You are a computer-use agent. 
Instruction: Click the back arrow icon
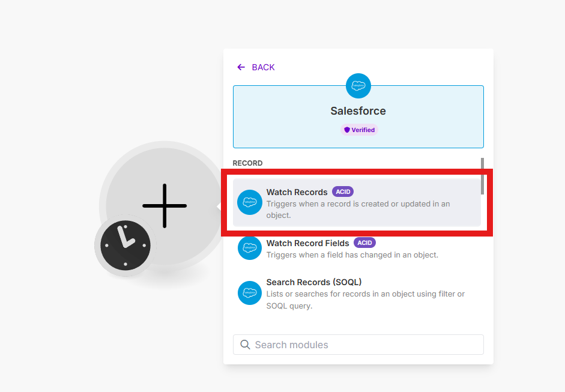[241, 67]
